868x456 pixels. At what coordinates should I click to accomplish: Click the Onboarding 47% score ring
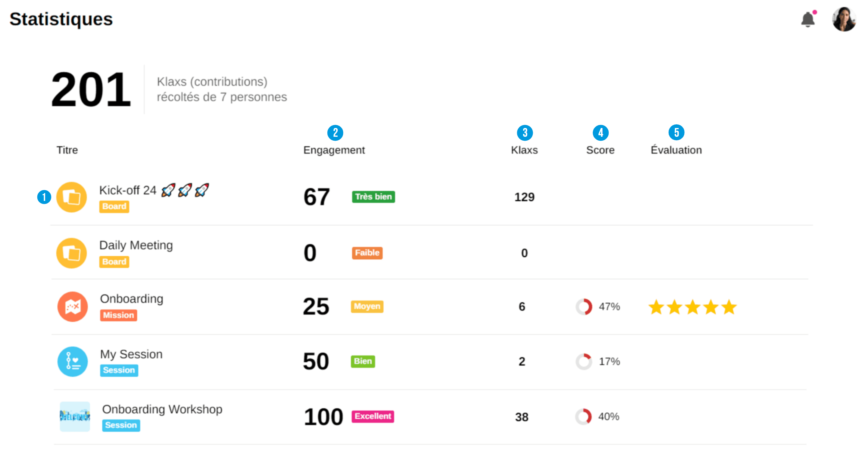(584, 307)
